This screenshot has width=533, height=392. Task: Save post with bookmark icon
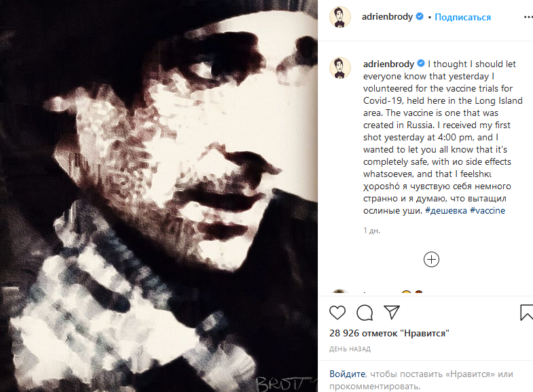click(526, 313)
